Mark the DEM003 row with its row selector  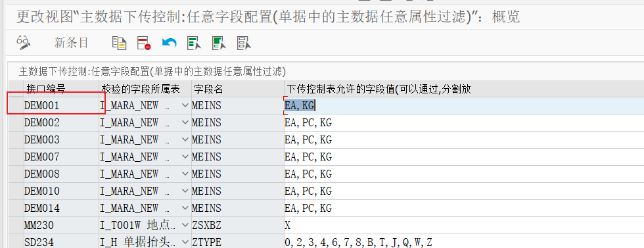click(x=16, y=140)
